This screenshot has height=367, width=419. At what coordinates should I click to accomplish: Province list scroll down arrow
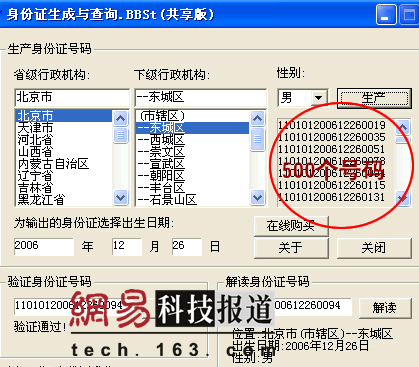coord(120,198)
